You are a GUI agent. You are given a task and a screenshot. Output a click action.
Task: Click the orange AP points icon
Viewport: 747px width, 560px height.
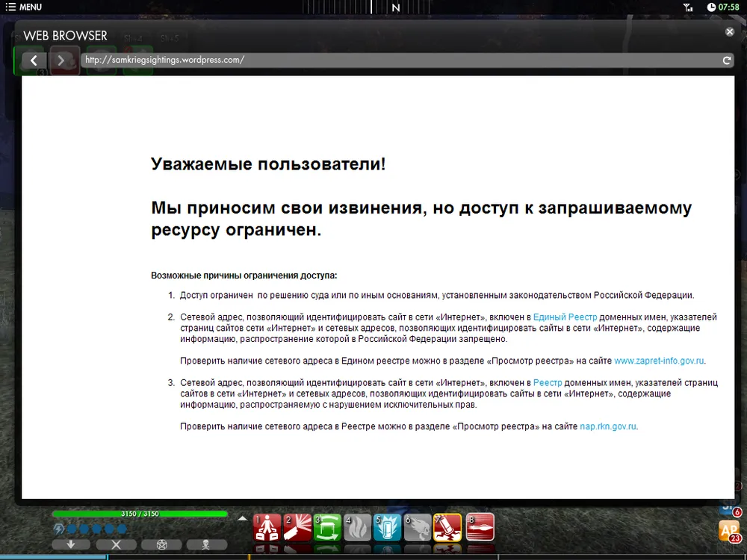(x=728, y=531)
